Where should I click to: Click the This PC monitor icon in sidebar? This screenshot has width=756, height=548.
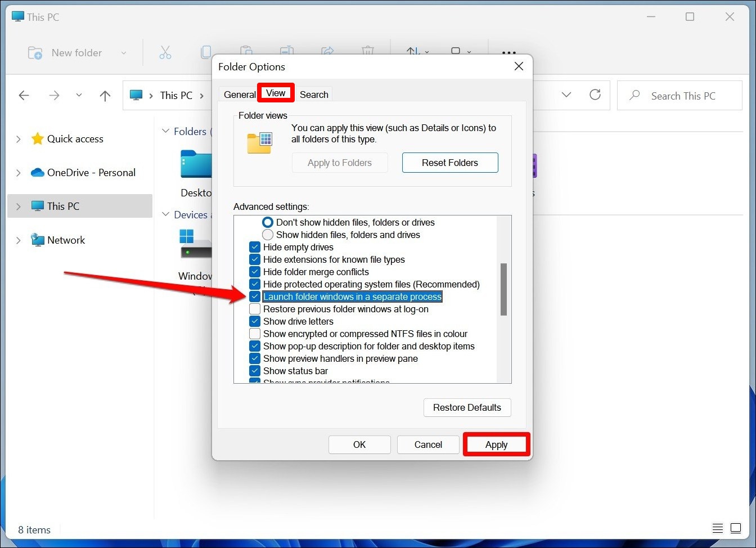coord(37,206)
